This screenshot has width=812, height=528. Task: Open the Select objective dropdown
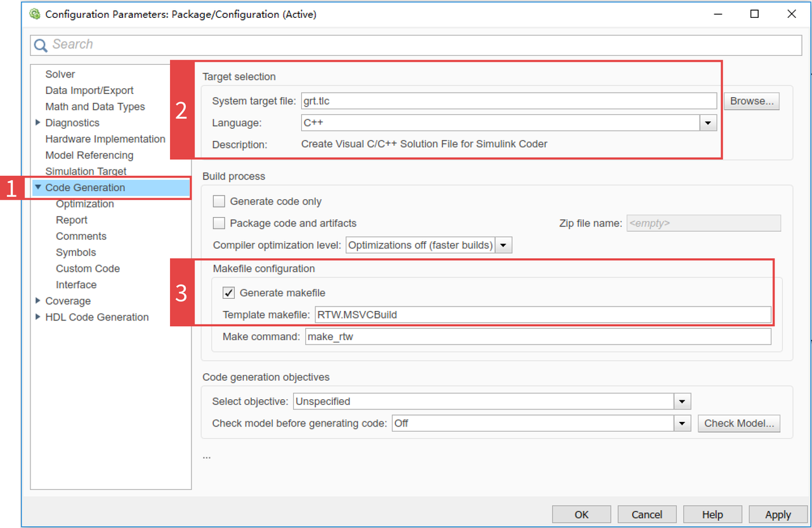tap(682, 401)
